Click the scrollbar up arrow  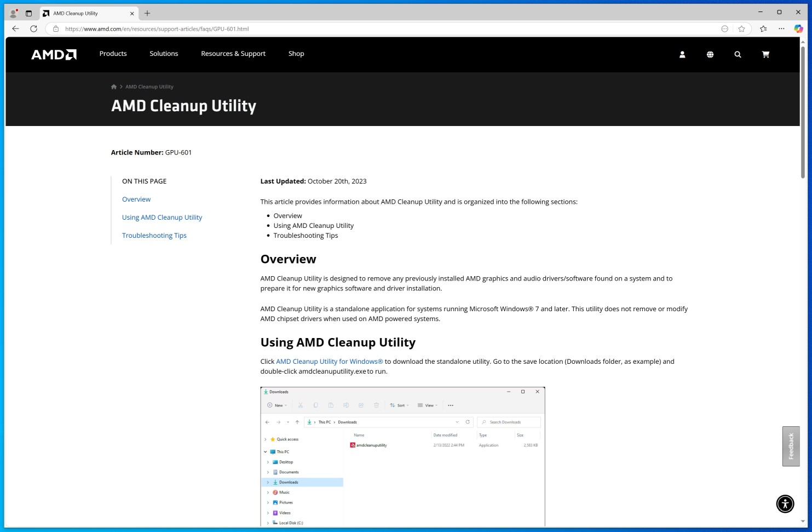pos(803,41)
